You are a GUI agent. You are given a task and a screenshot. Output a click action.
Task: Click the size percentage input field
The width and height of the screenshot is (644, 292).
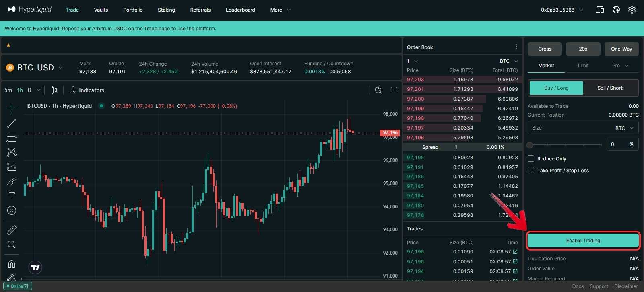click(622, 144)
